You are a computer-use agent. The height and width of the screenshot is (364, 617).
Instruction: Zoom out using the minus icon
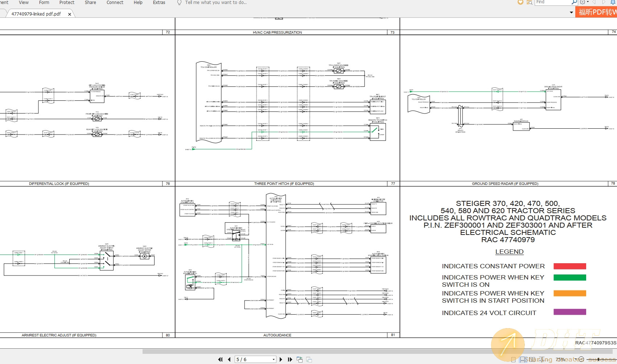coord(581,359)
